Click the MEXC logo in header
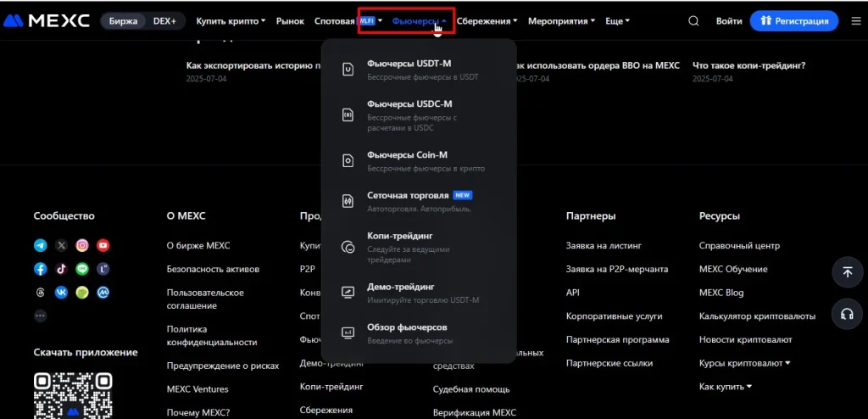Viewport: 868px width, 419px height. pyautogui.click(x=47, y=21)
